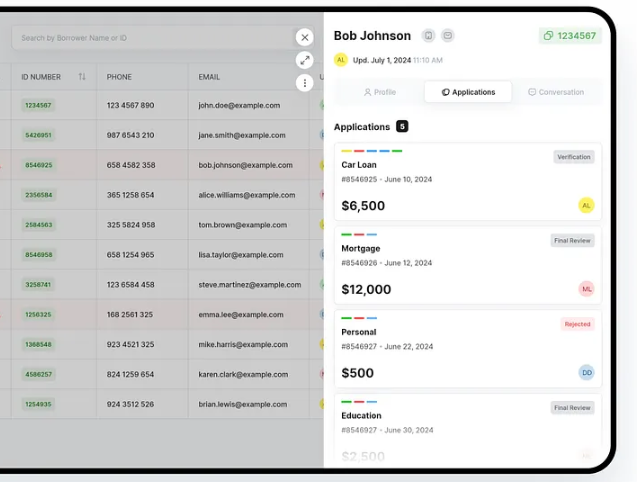This screenshot has height=482, width=637.
Task: Click the Mortgage card colored progress bar
Action: (359, 235)
